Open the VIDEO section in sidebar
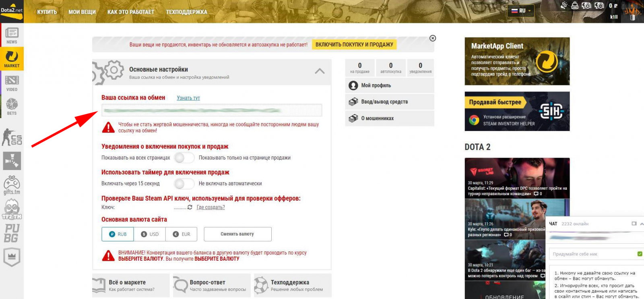 click(12, 83)
